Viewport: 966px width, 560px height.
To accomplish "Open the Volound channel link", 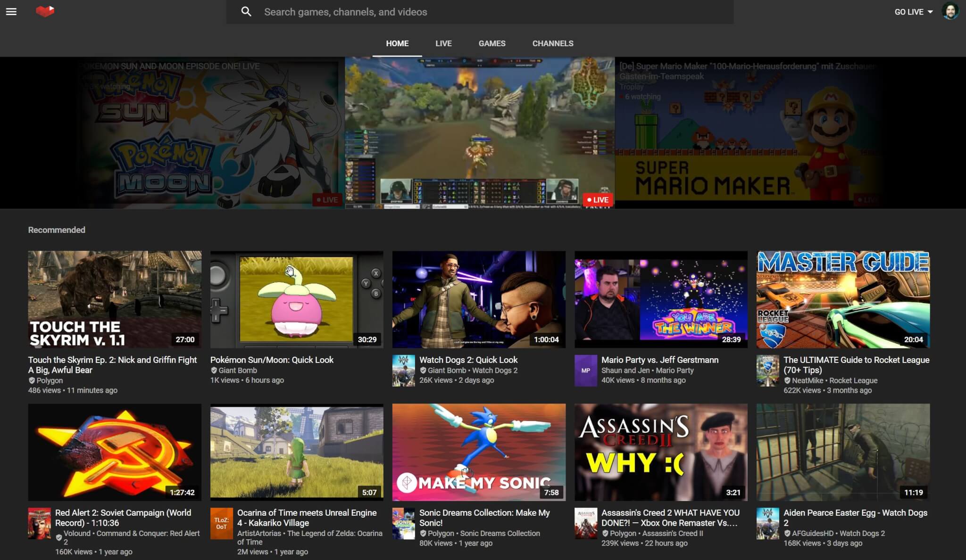I will (77, 533).
